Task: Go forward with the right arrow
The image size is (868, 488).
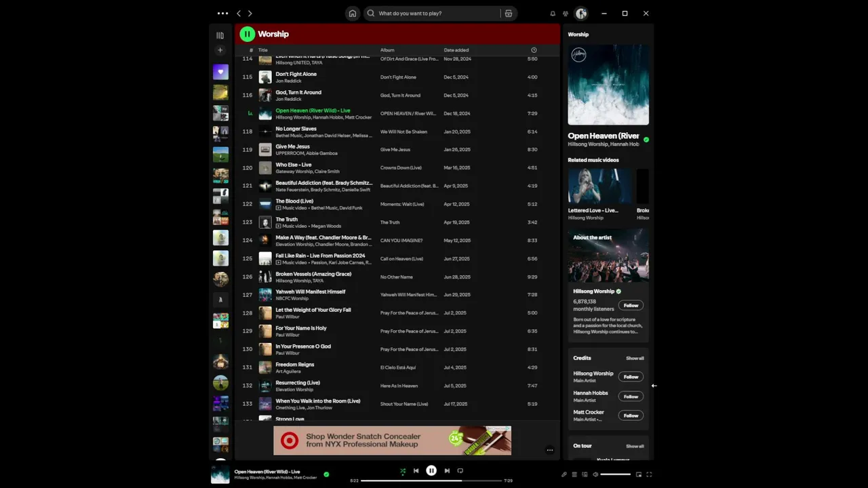Action: click(250, 13)
